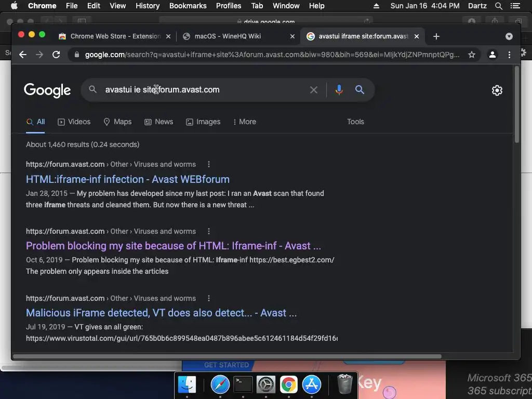Open the HTML:iframe-inf infection - Avast WEBforum link
Viewport: 532px width, 399px height.
point(128,179)
